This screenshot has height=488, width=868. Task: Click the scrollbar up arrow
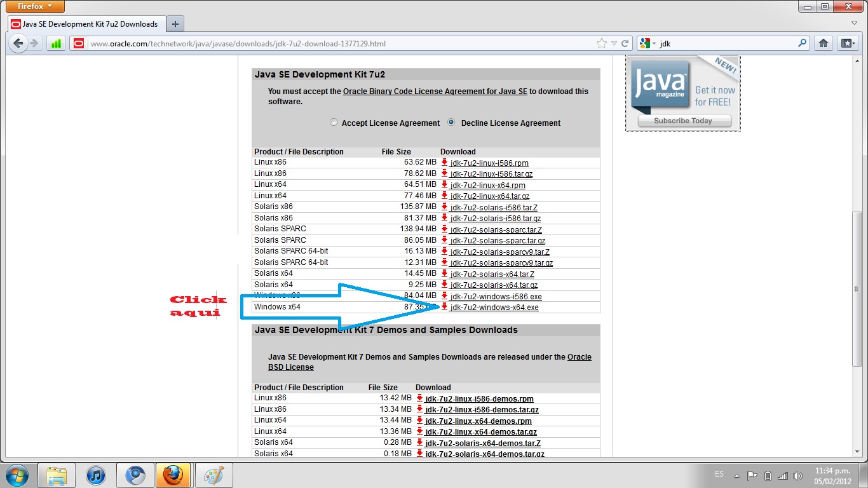pyautogui.click(x=857, y=62)
